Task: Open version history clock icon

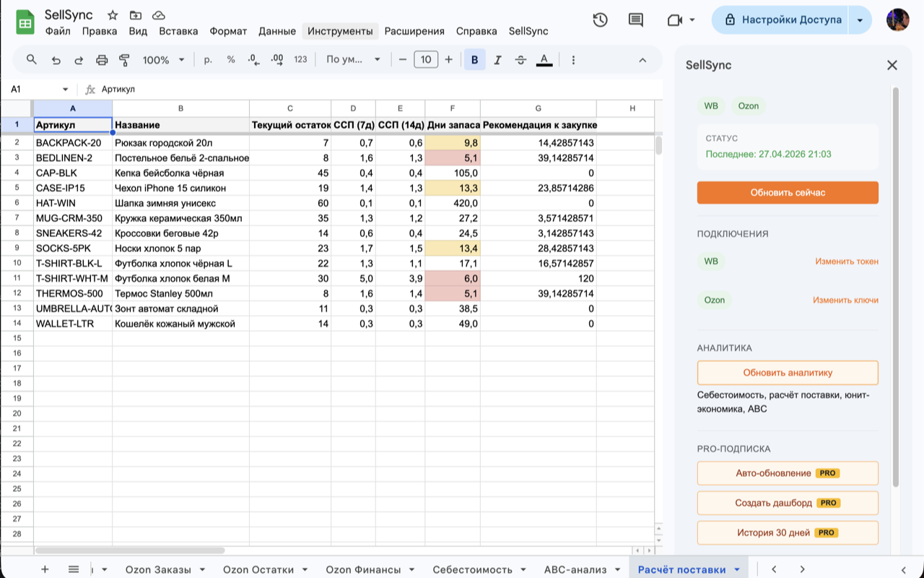Action: [x=600, y=20]
